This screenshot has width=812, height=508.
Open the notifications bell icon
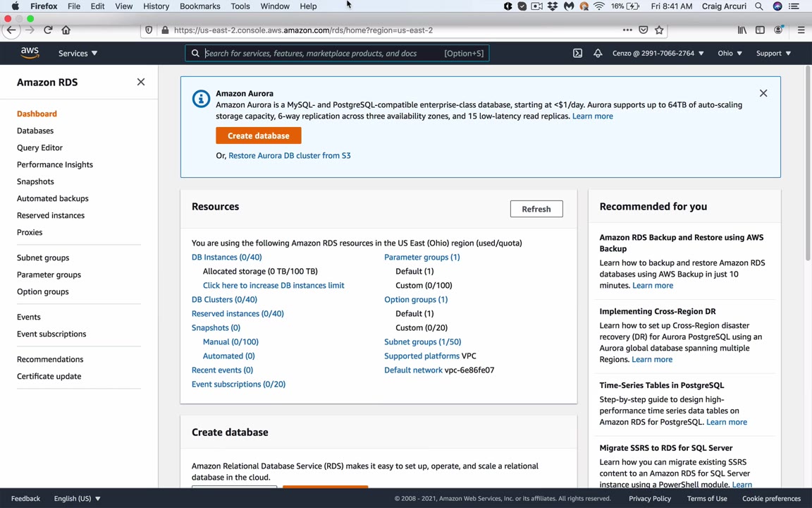(598, 53)
